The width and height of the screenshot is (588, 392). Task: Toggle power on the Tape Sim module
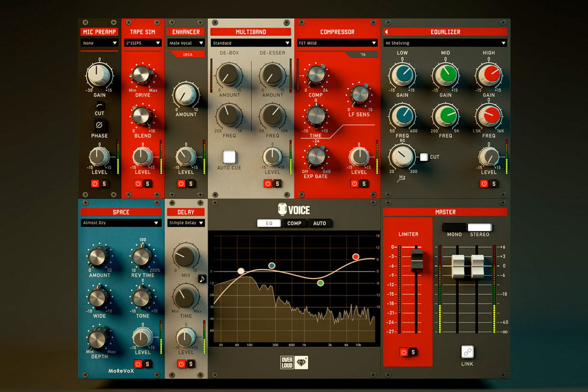[x=138, y=183]
